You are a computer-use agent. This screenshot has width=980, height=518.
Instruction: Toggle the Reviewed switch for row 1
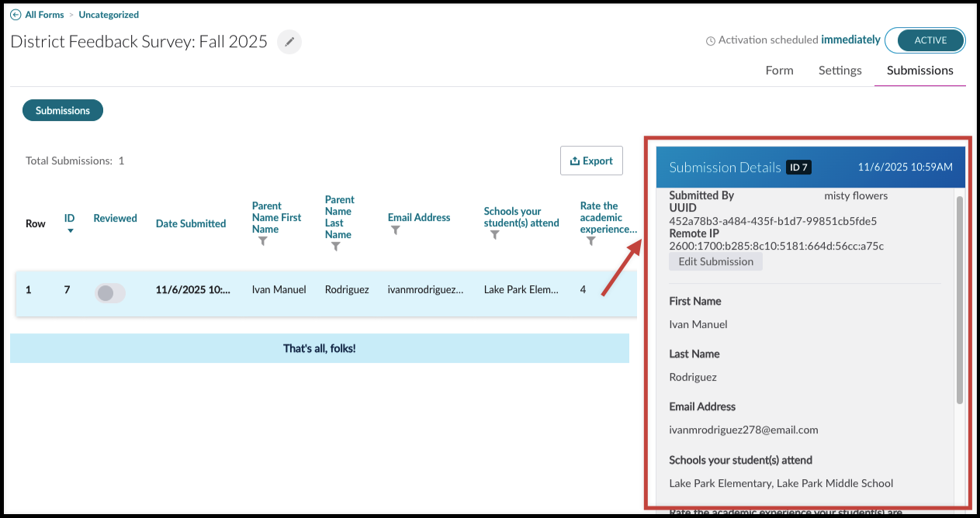click(x=109, y=292)
